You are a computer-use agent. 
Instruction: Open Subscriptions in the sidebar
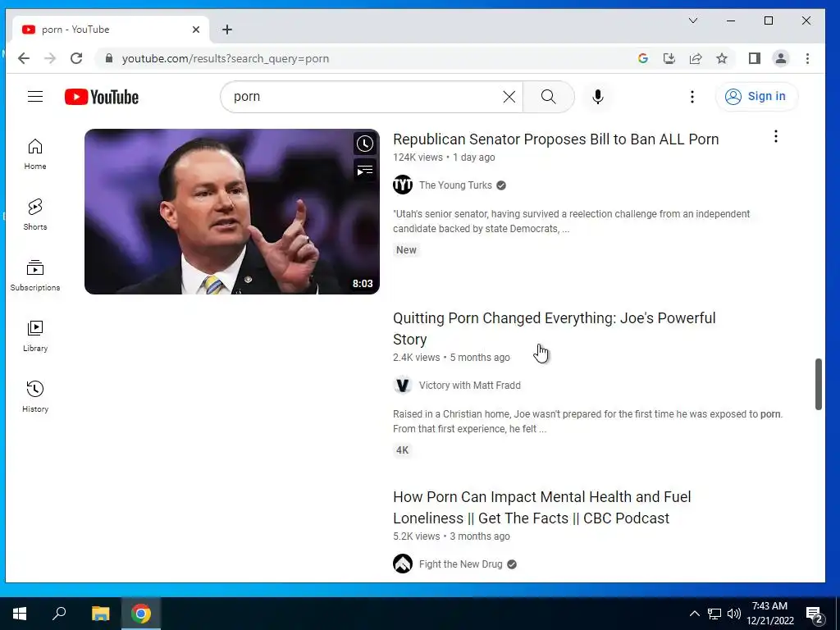(35, 276)
